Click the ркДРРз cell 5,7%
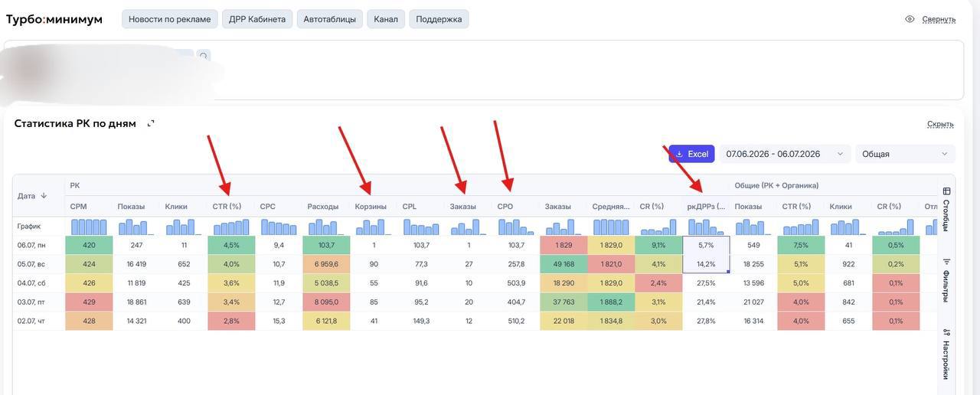Viewport: 980px width, 395px height. click(x=706, y=245)
